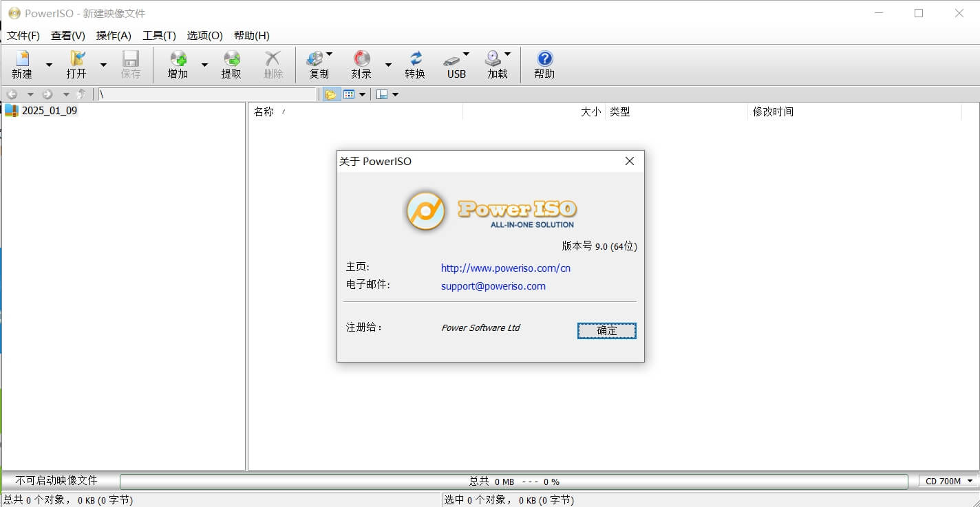This screenshot has height=507, width=980.
Task: Click the 不可启动映像文件 status button
Action: coord(56,480)
